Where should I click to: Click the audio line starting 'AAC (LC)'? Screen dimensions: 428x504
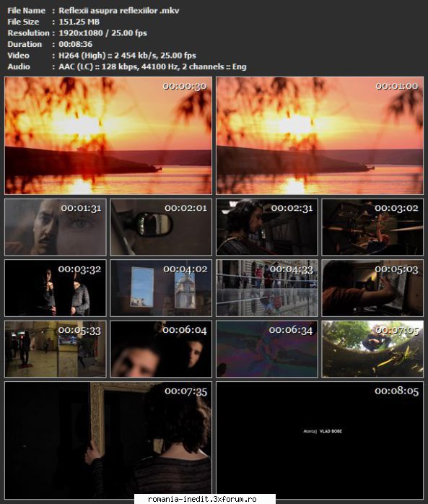pos(152,67)
